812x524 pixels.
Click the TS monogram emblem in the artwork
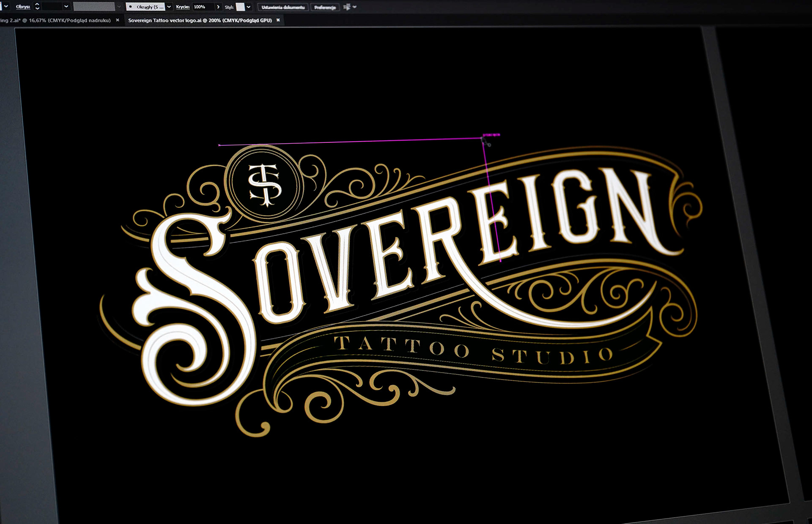264,184
